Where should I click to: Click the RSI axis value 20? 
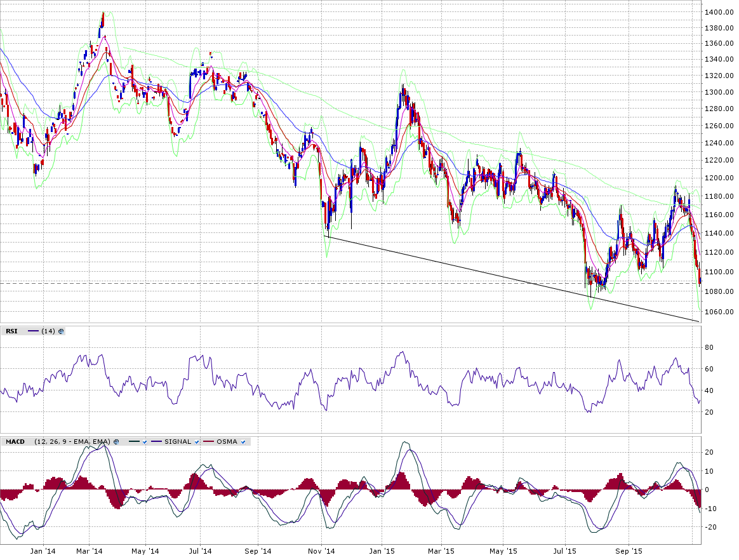(709, 412)
